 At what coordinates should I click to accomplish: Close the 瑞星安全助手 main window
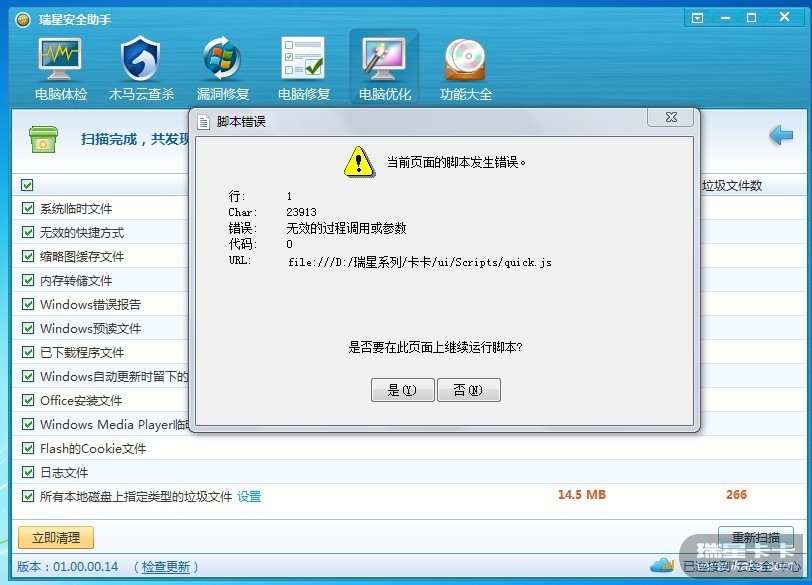(784, 17)
